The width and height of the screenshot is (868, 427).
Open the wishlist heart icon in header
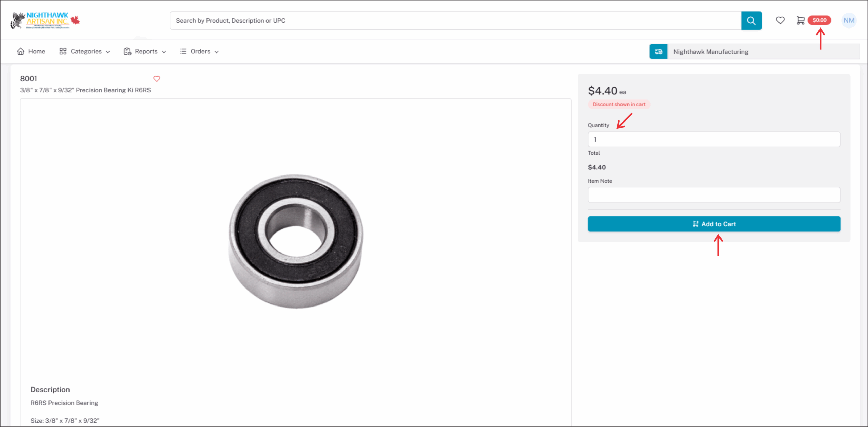tap(780, 20)
